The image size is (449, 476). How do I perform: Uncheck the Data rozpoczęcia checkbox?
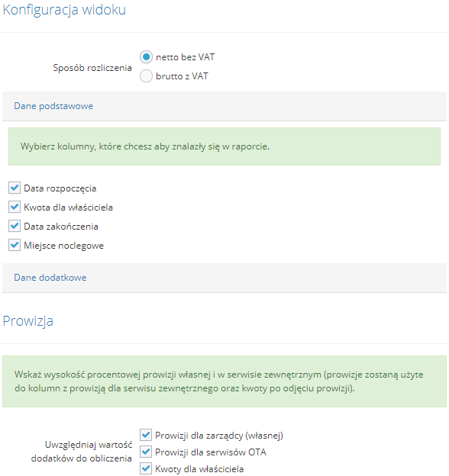[15, 188]
